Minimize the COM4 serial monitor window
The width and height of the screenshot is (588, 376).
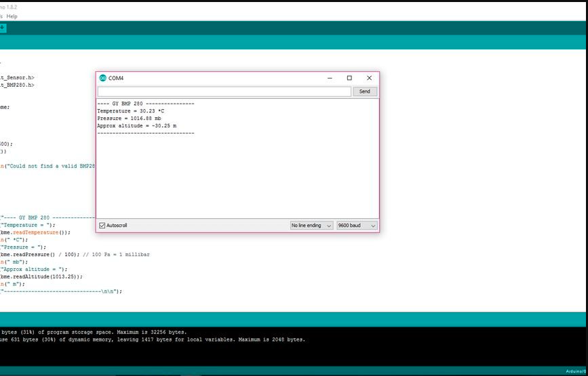click(330, 78)
